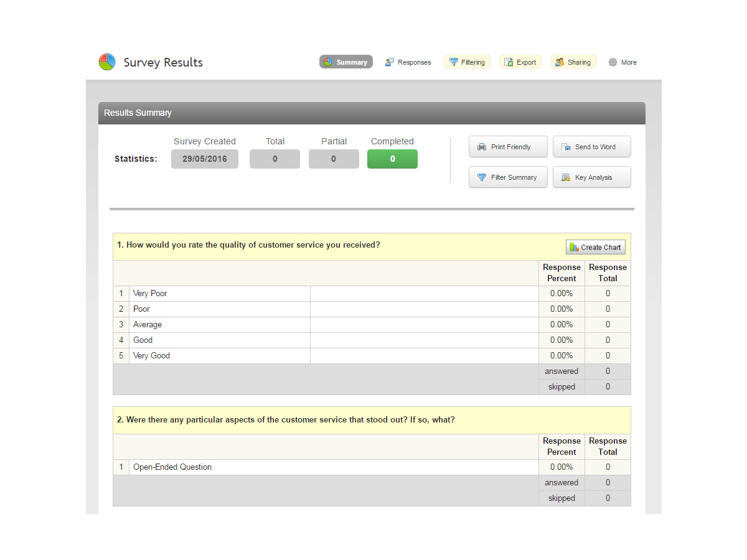
Task: Switch to the Summary tab
Action: (346, 62)
